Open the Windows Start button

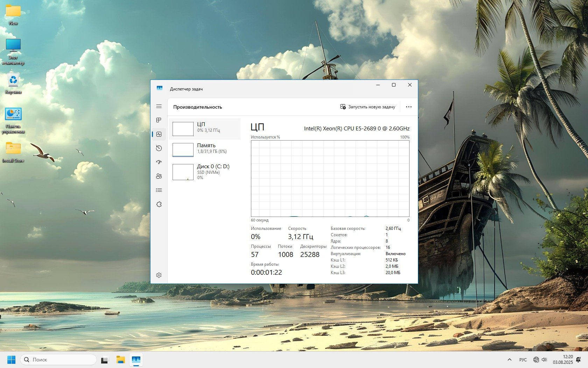point(11,360)
